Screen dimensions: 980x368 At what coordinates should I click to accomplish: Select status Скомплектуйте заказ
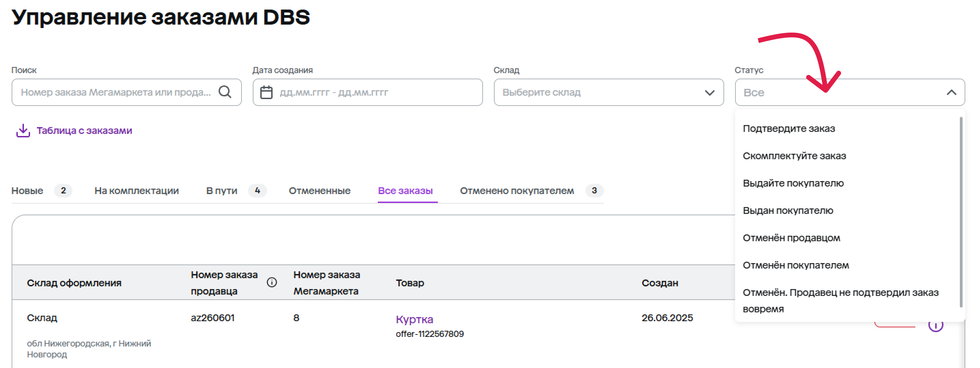point(794,156)
